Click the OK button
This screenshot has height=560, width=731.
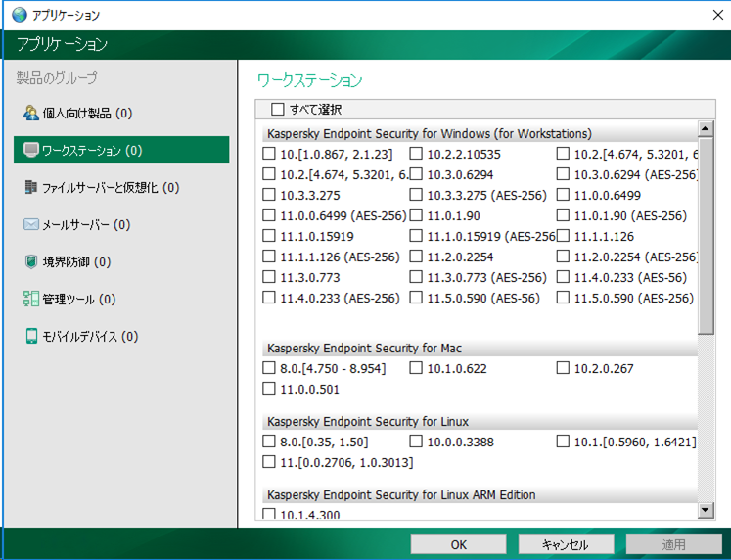pos(458,544)
